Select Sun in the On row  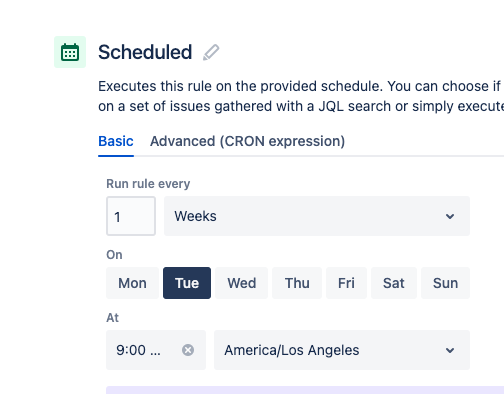(x=445, y=283)
